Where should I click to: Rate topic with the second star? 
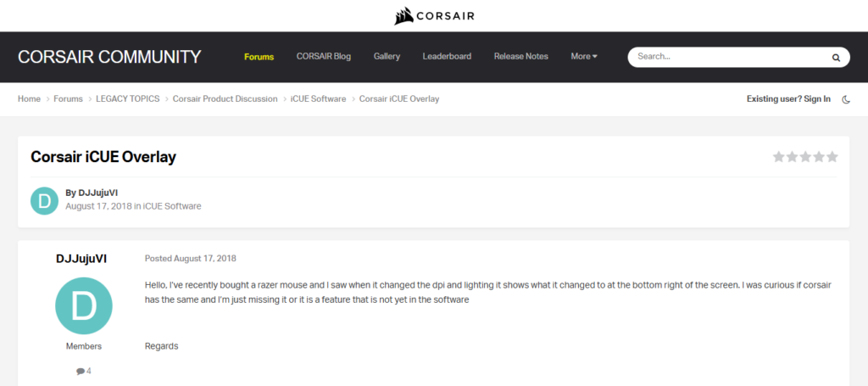tap(793, 157)
